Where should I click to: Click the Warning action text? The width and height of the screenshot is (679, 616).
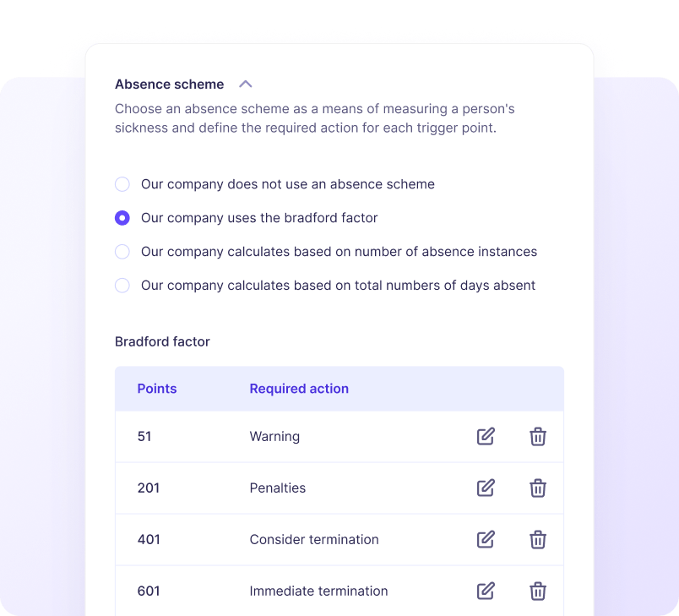[x=274, y=437]
